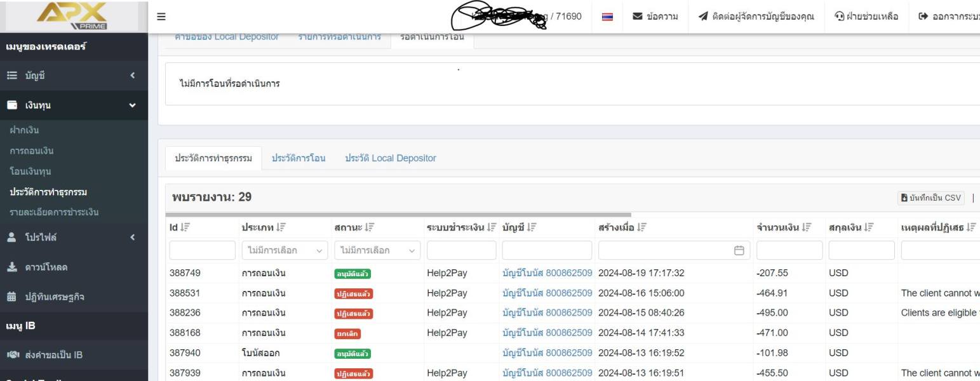Open ประเภท filter dropdown
980x381 pixels.
click(285, 251)
